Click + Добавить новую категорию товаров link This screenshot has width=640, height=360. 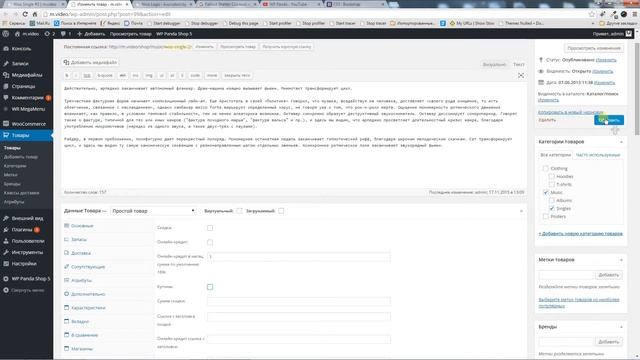[x=580, y=233]
